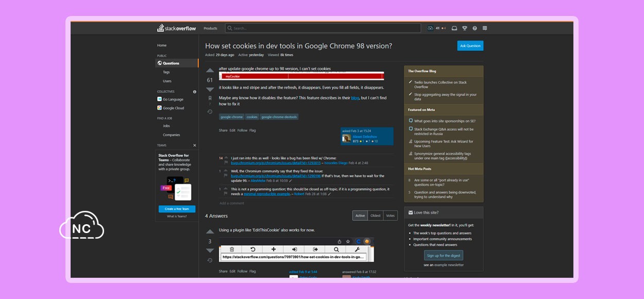Open the What is Teams? link
This screenshot has height=299, width=644.
(177, 217)
